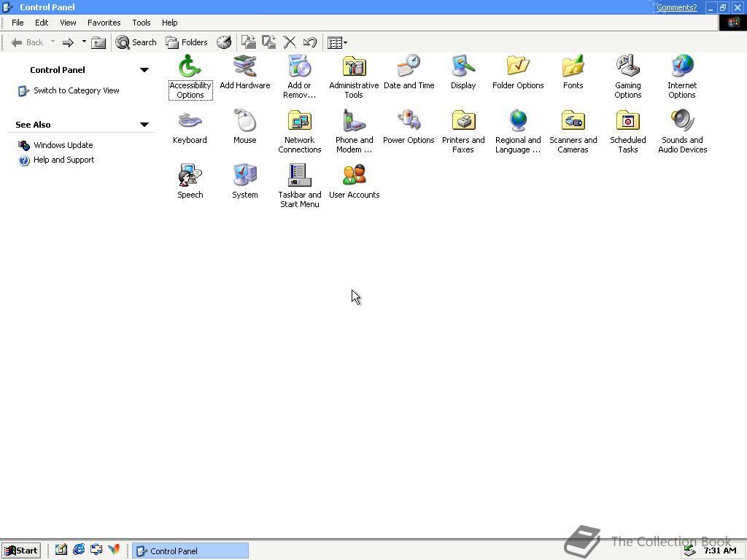Click the Undo toolbar icon
747x560 pixels.
[x=310, y=42]
